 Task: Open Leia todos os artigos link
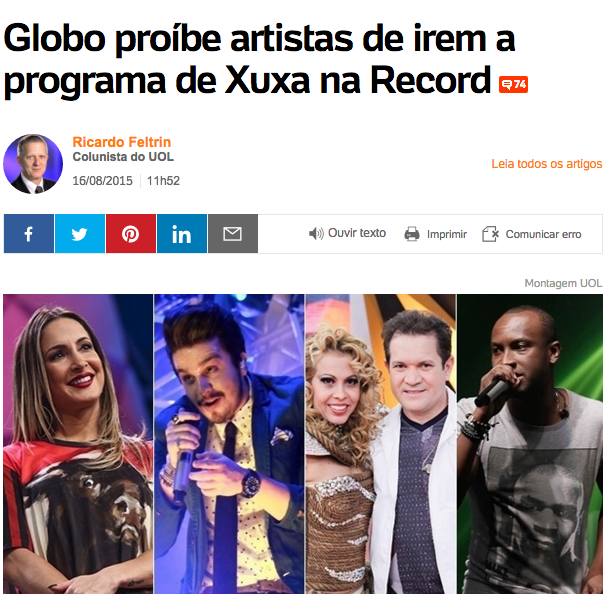tap(546, 164)
